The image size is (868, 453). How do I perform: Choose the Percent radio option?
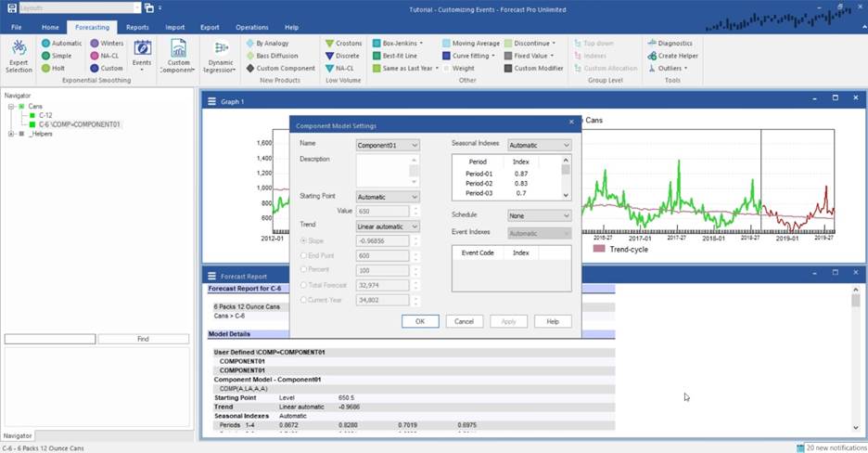coord(303,270)
